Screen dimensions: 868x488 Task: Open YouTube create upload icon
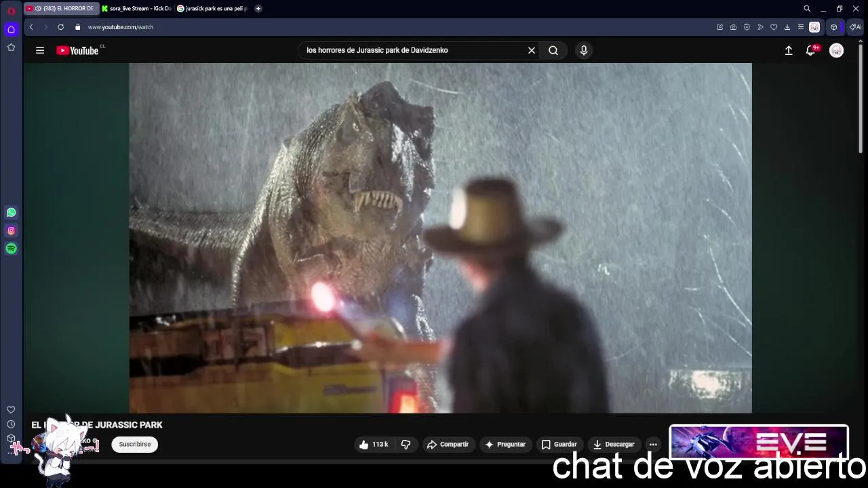[x=789, y=50]
